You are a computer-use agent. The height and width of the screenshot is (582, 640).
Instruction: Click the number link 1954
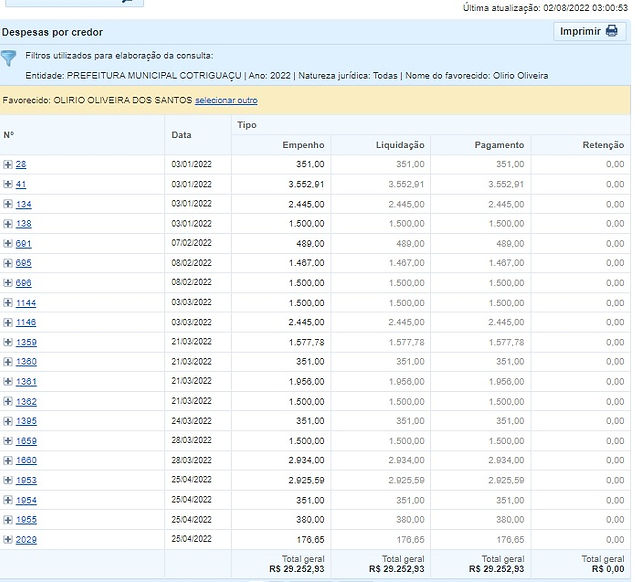[26, 500]
